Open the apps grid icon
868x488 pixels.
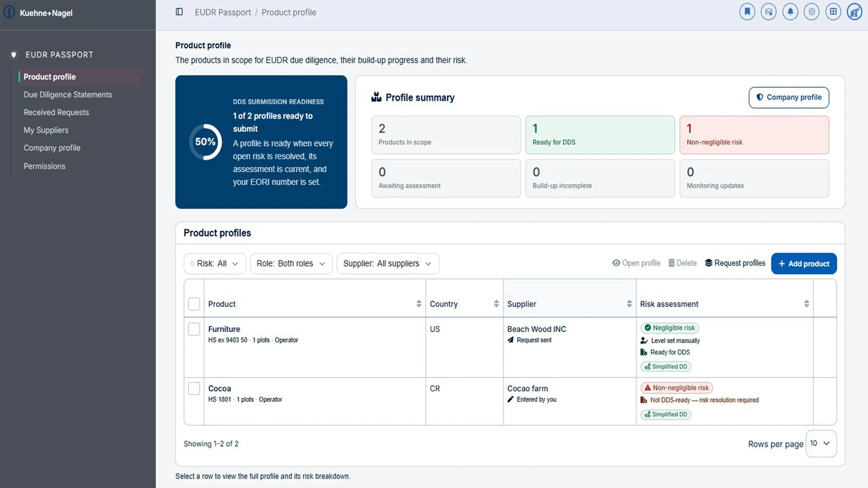tap(833, 12)
